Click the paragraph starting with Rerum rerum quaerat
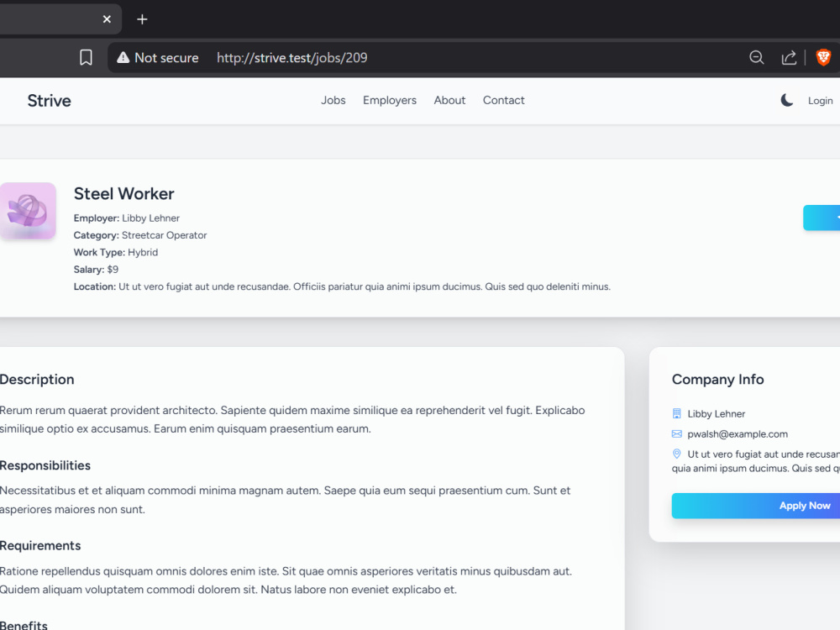The width and height of the screenshot is (840, 630). pos(292,419)
